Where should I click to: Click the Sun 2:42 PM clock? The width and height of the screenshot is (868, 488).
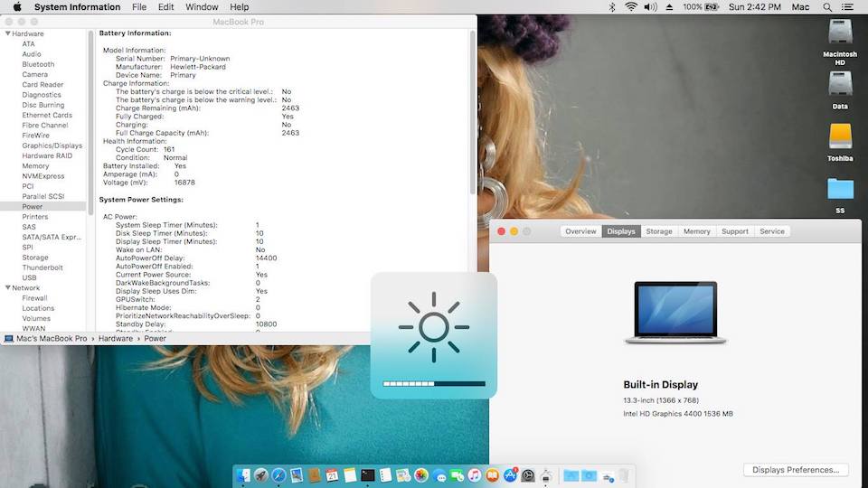754,7
